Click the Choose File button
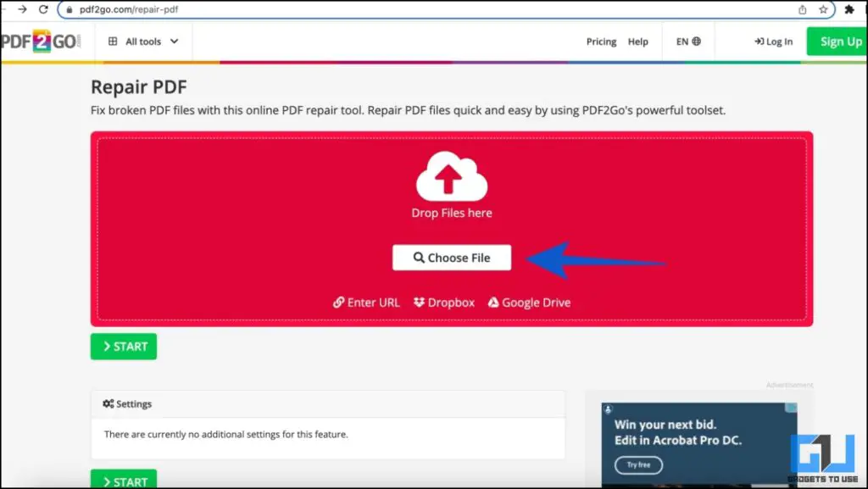Screen dimensions: 868x489 [452, 258]
